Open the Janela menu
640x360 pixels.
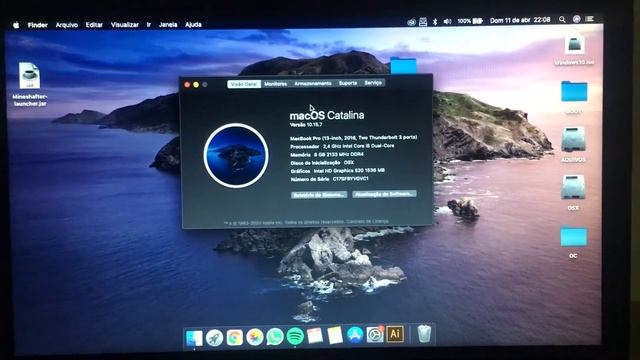pyautogui.click(x=168, y=24)
